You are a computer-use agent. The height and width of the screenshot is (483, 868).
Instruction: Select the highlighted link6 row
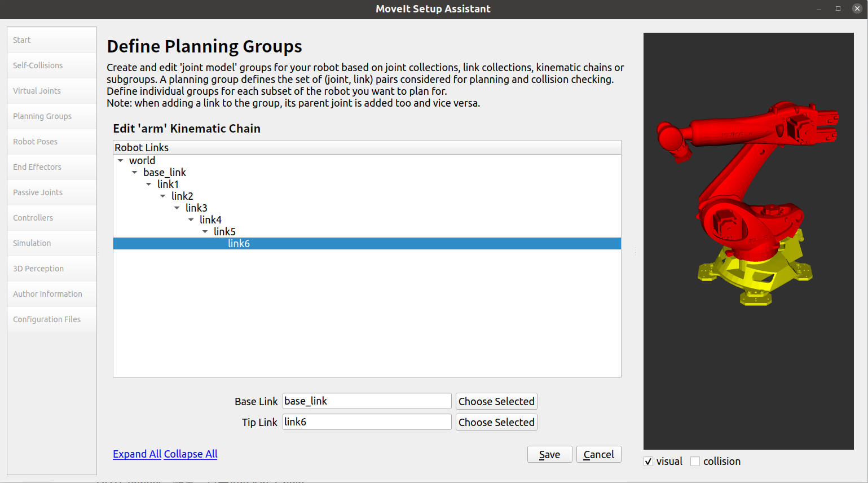click(x=367, y=244)
